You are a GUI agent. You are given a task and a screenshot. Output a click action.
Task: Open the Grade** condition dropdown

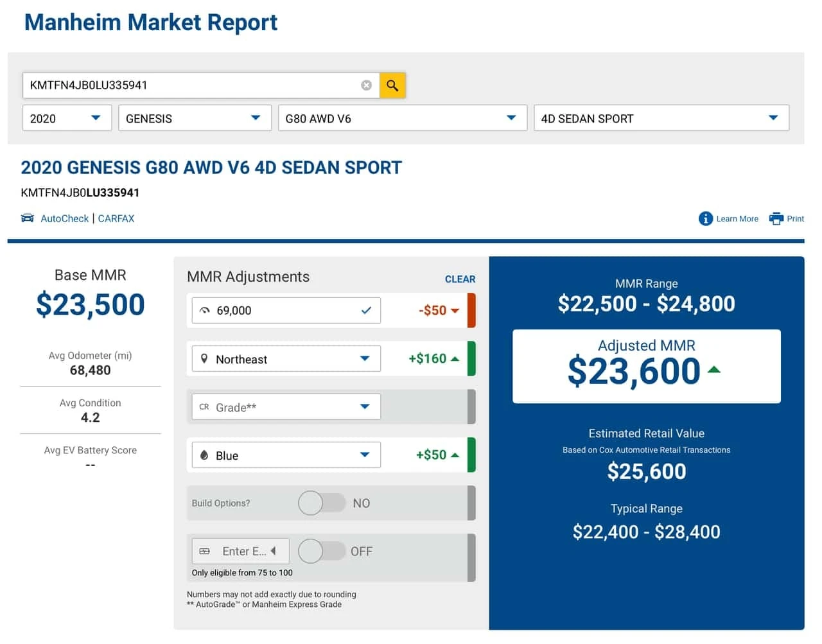(286, 407)
